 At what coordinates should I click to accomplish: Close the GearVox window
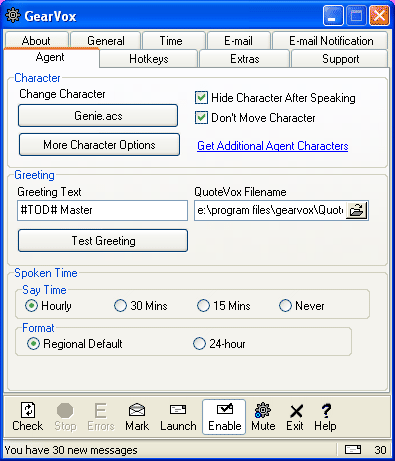(379, 16)
